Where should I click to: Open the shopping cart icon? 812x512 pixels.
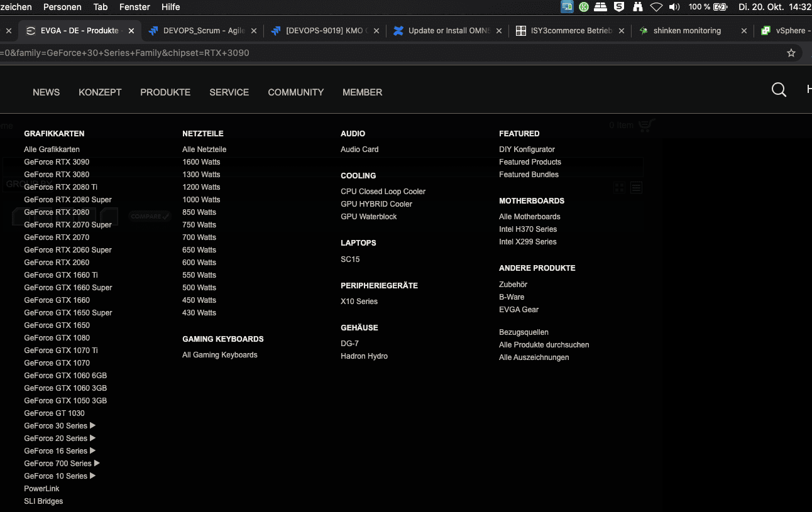coord(646,125)
